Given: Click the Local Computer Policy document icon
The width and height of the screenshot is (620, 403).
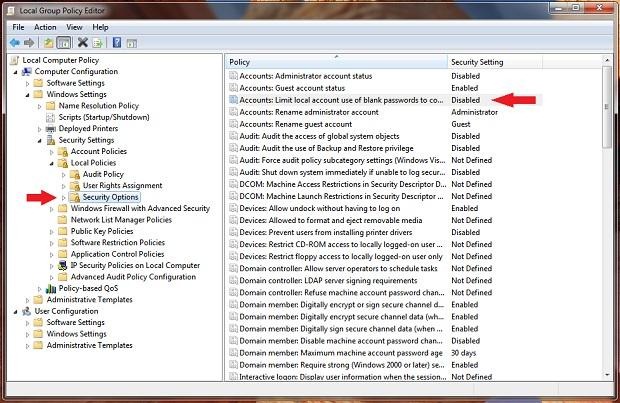Looking at the screenshot, I should pos(15,60).
